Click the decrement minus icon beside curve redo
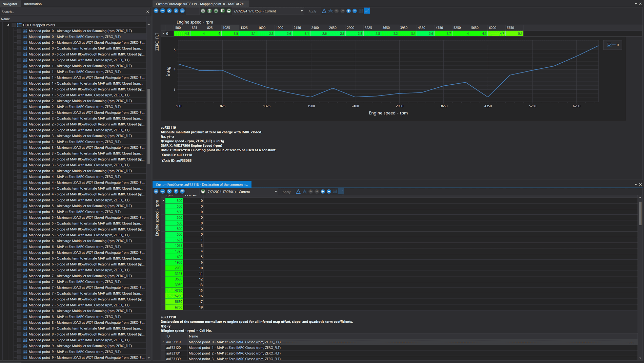The width and height of the screenshot is (644, 363). point(329,191)
